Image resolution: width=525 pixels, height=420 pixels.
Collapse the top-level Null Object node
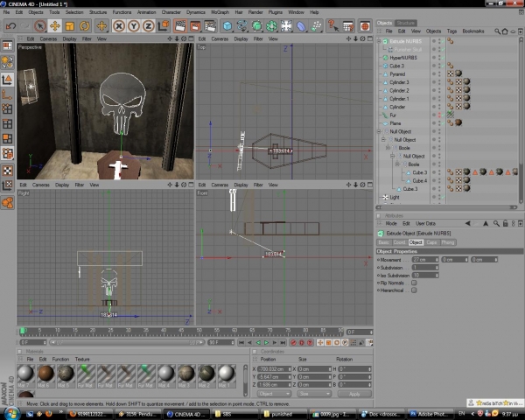(x=380, y=131)
